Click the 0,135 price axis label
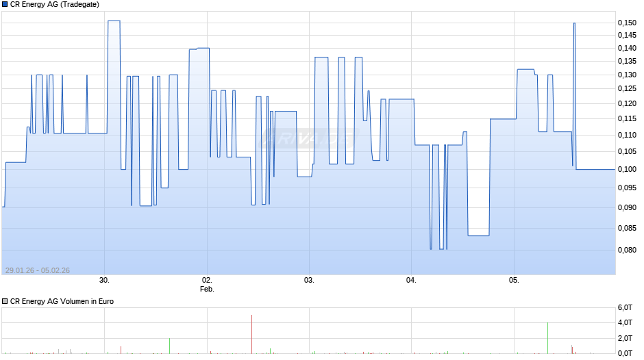This screenshot has height=360, width=644. pos(627,61)
